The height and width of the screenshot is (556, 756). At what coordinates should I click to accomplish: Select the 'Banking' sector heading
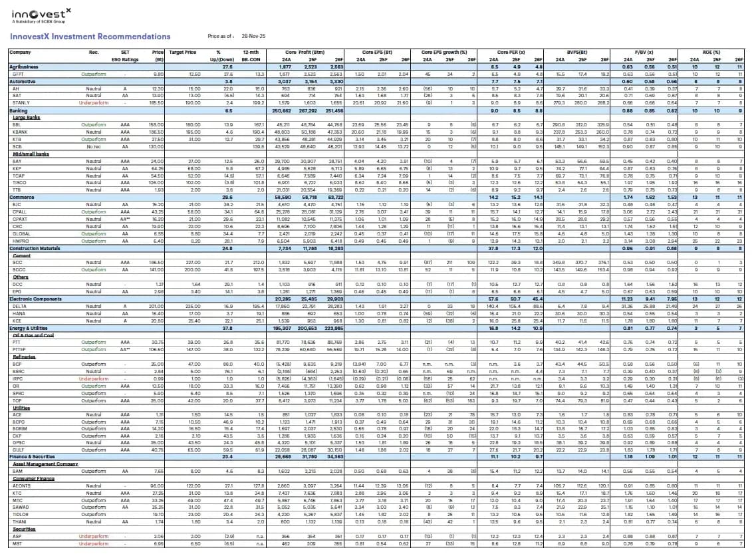pos(19,111)
